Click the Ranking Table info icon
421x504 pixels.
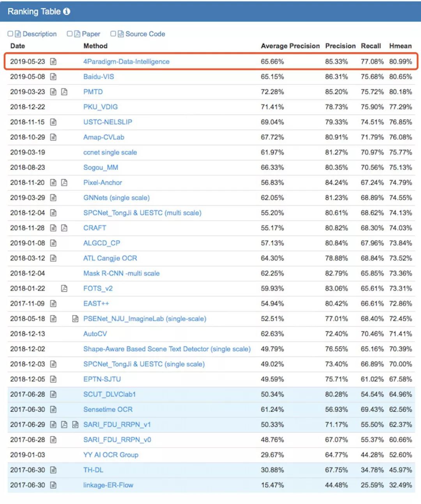pyautogui.click(x=67, y=11)
